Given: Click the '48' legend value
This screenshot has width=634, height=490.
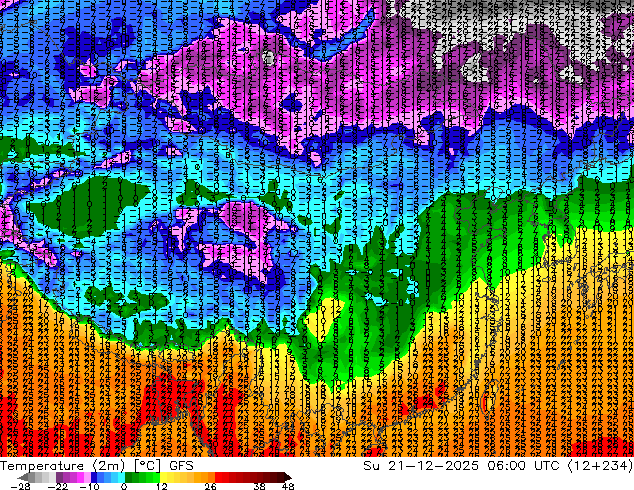Looking at the screenshot, I should [288, 486].
